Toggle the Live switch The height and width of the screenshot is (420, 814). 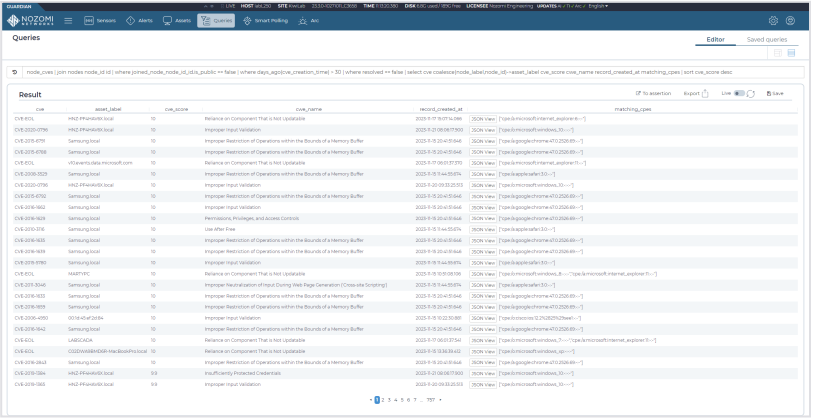(x=737, y=93)
